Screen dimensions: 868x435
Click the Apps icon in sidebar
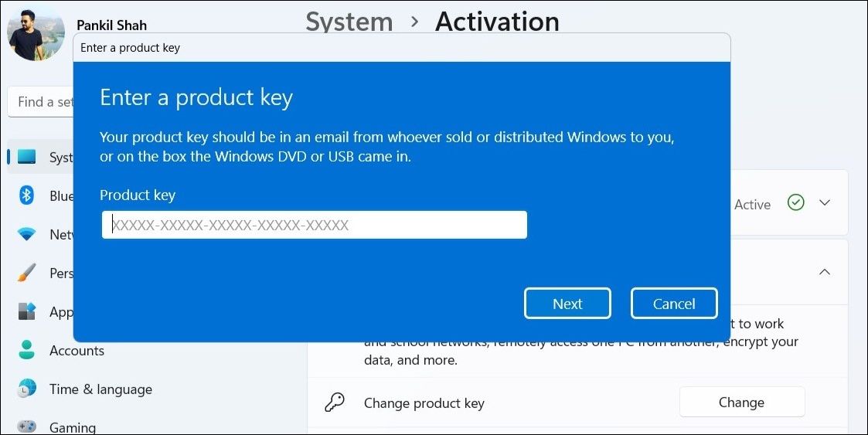[x=27, y=311]
